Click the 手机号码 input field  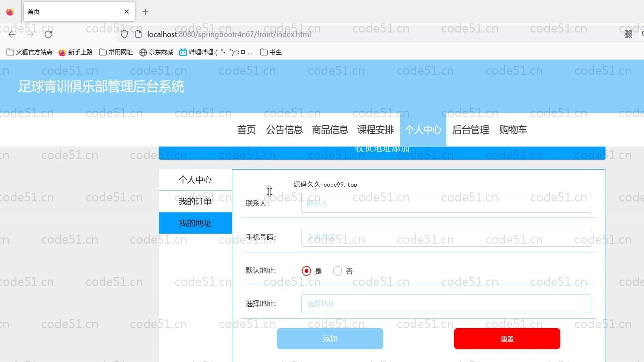[x=446, y=237]
